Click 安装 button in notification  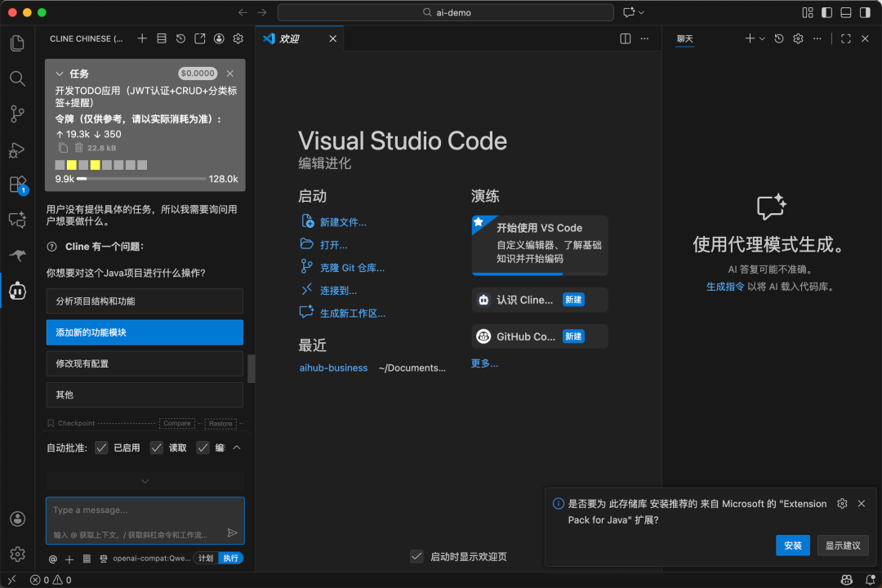(x=792, y=546)
